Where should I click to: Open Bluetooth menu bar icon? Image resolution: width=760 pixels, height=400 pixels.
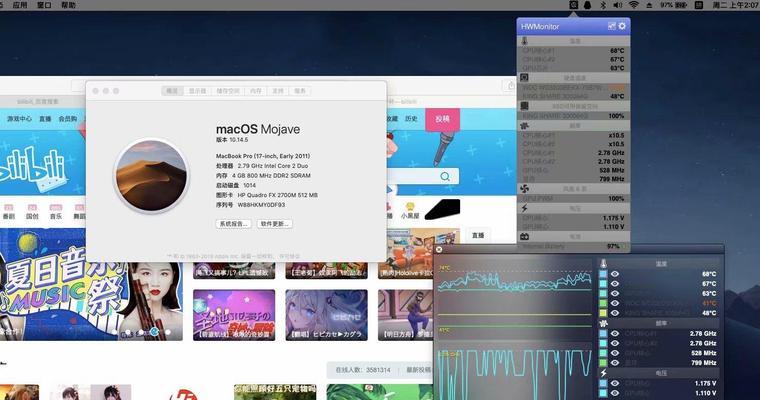[603, 5]
